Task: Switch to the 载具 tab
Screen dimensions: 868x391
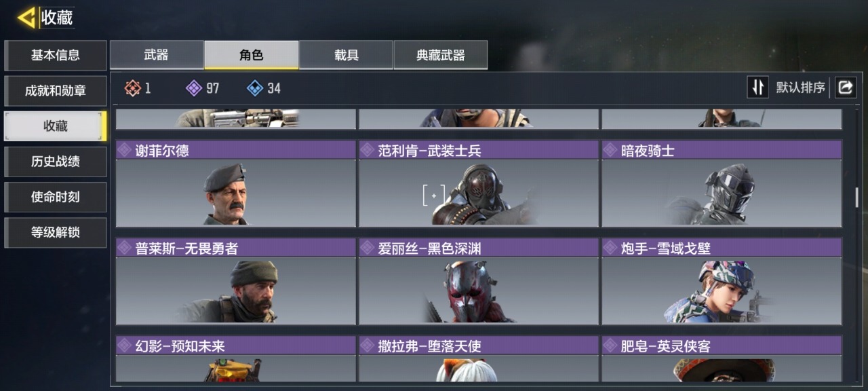Action: pos(346,55)
